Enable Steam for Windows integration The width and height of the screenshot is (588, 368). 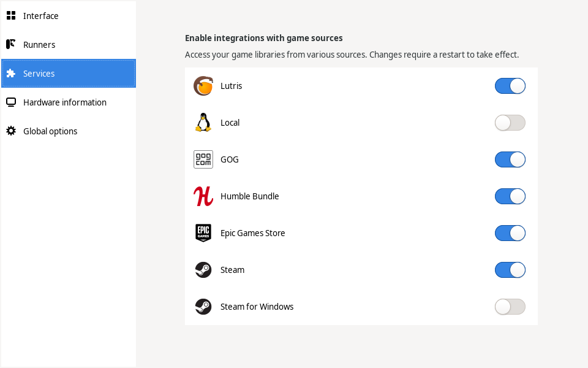(510, 307)
